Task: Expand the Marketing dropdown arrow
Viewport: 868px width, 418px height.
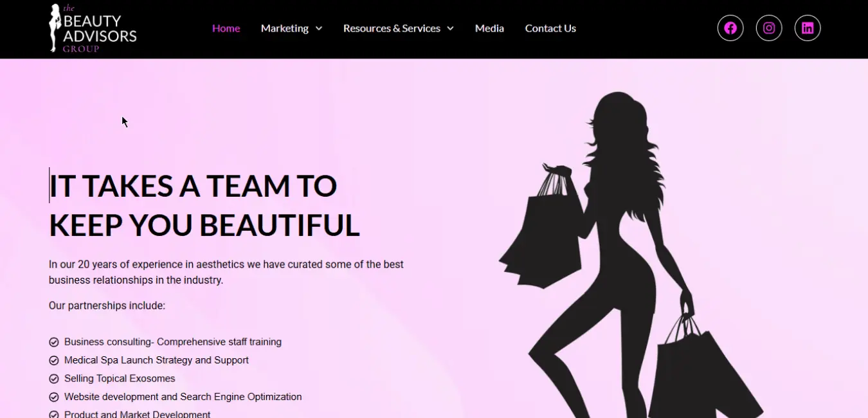Action: pyautogui.click(x=319, y=28)
